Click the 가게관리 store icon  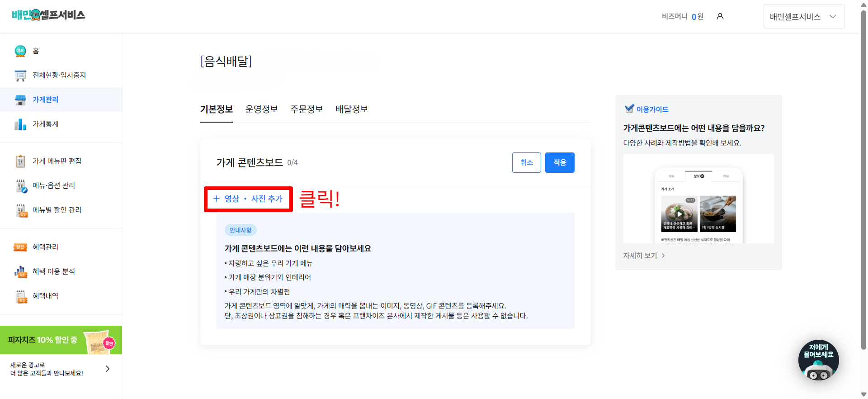click(20, 100)
